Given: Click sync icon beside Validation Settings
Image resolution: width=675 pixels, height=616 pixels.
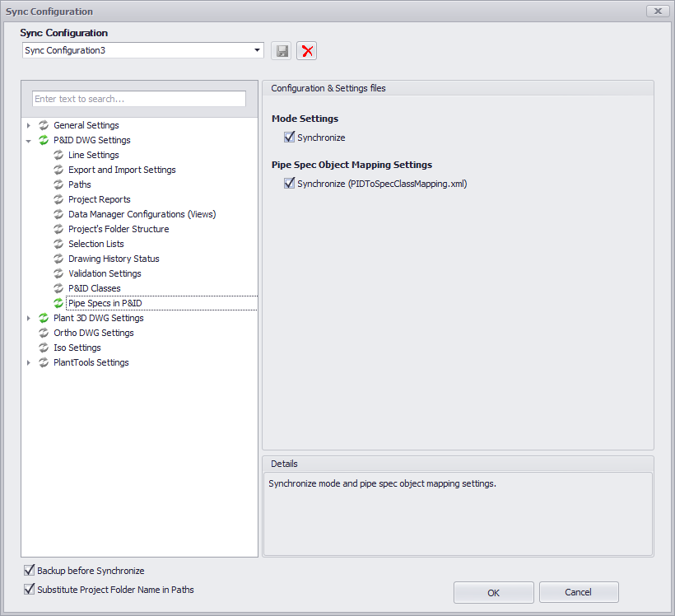Looking at the screenshot, I should pos(58,273).
